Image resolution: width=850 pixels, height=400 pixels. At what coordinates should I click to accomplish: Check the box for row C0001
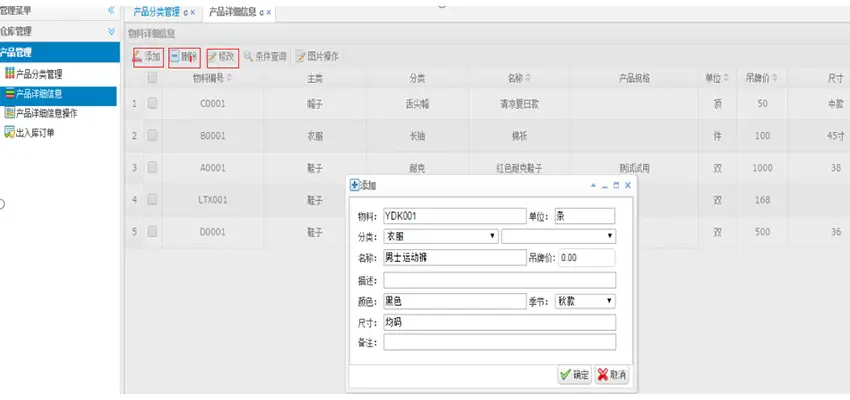click(153, 103)
